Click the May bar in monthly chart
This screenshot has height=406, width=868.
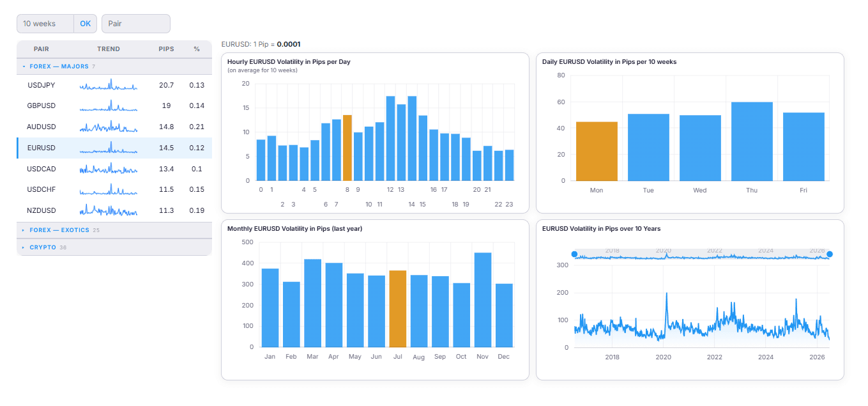click(355, 310)
